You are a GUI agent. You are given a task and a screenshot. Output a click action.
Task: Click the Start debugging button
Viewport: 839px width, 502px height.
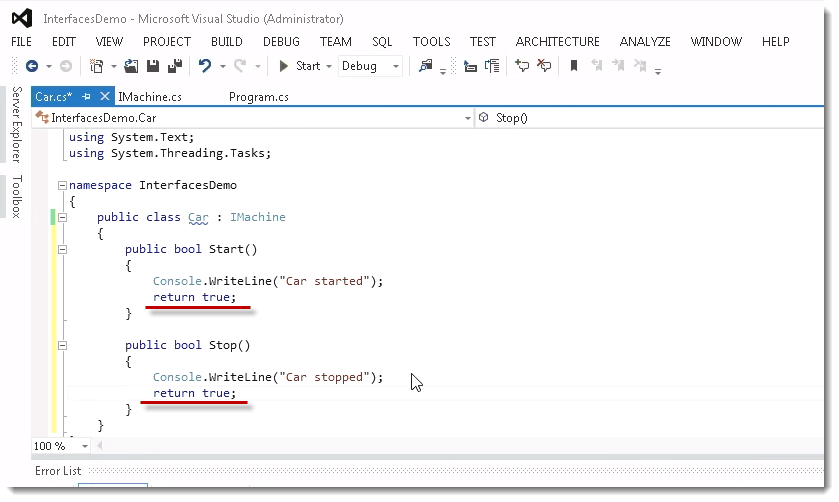coord(300,66)
